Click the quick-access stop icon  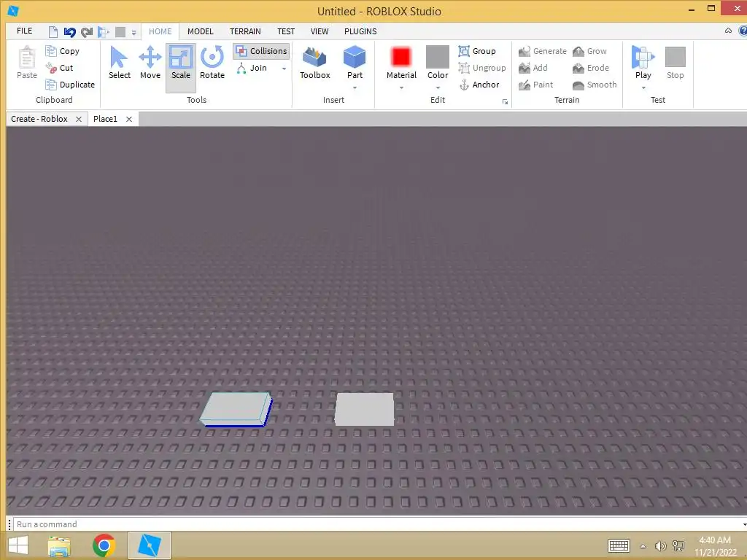(120, 32)
